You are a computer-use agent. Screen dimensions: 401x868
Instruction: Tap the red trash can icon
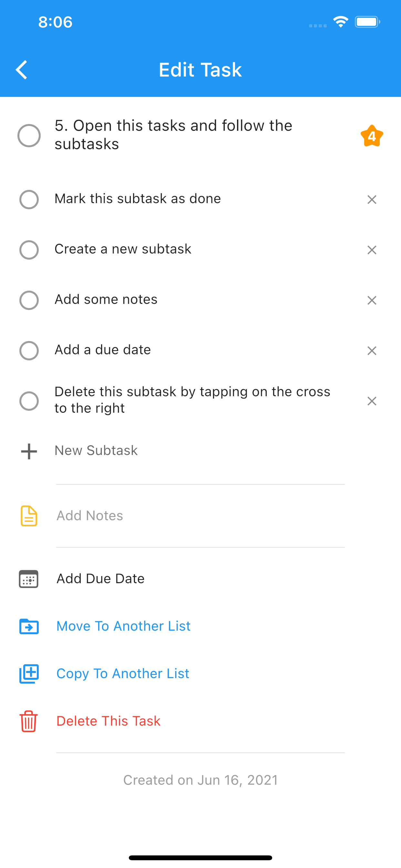[x=29, y=721]
